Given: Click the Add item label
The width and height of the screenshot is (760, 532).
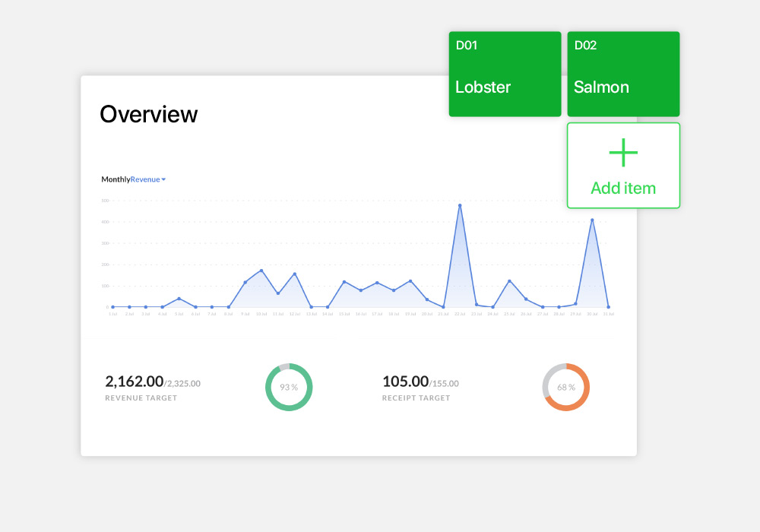Looking at the screenshot, I should pyautogui.click(x=623, y=188).
